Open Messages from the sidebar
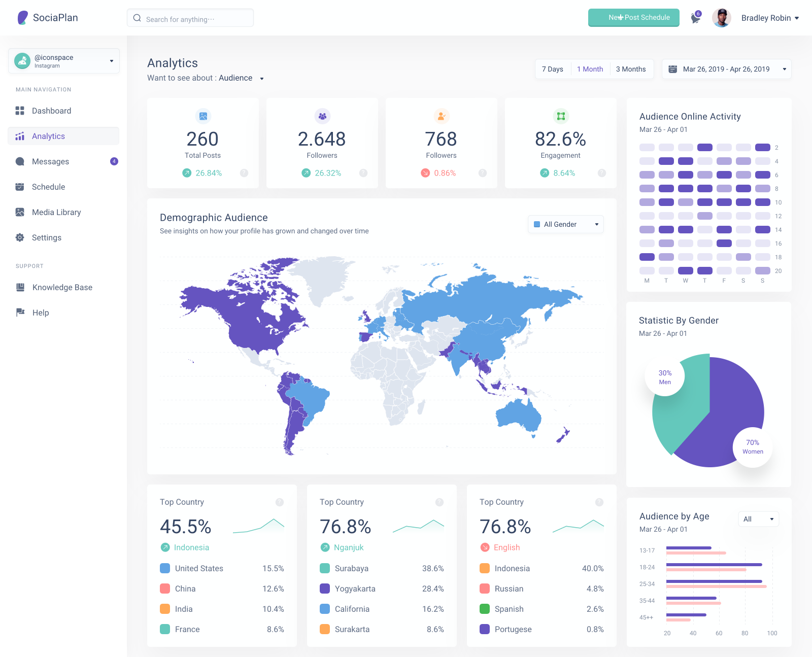812x657 pixels. (63, 161)
